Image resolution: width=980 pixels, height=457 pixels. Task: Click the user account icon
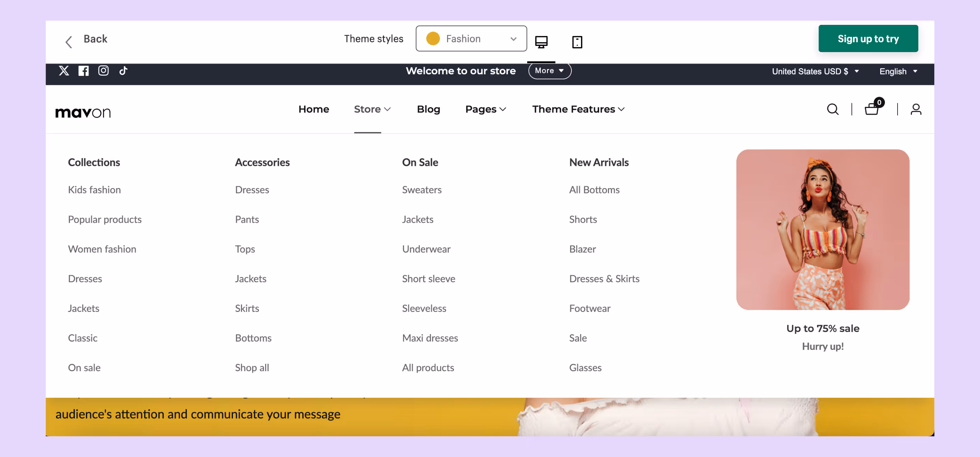coord(916,110)
